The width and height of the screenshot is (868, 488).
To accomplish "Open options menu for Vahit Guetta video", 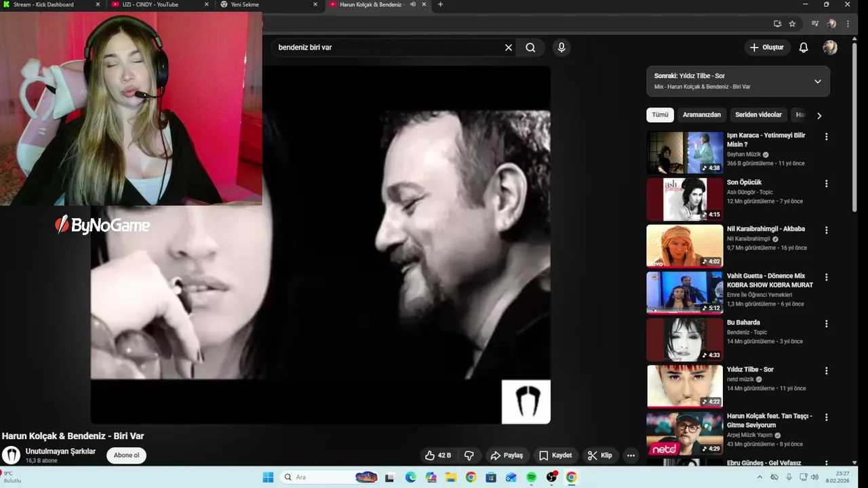I will (826, 277).
